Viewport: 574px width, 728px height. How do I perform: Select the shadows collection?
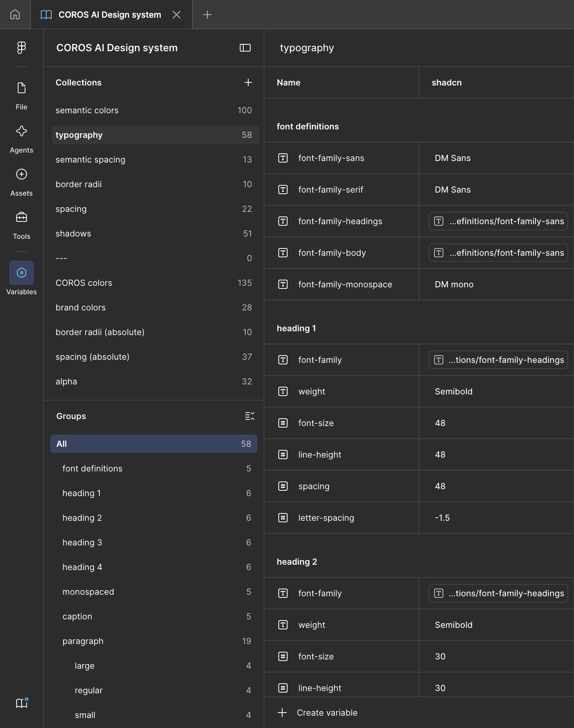click(x=155, y=233)
